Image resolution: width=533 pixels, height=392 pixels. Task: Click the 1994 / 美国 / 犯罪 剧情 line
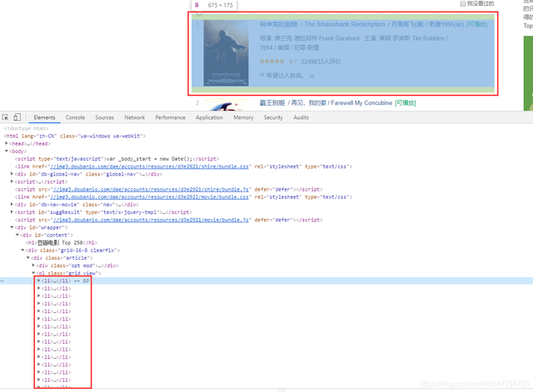(289, 48)
